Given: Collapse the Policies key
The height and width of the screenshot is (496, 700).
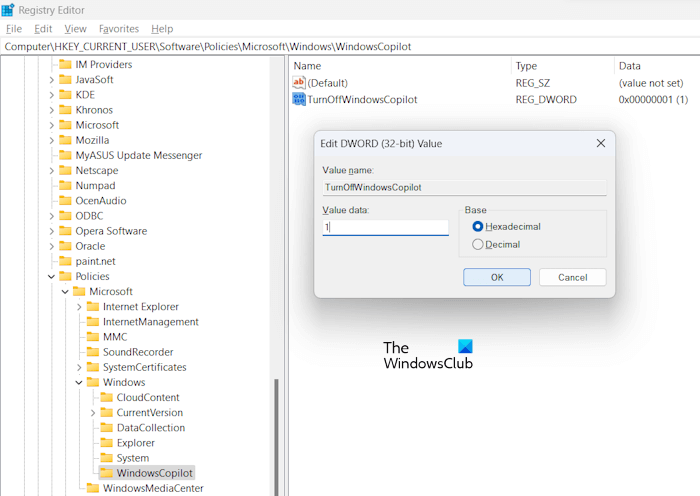Looking at the screenshot, I should 51,277.
